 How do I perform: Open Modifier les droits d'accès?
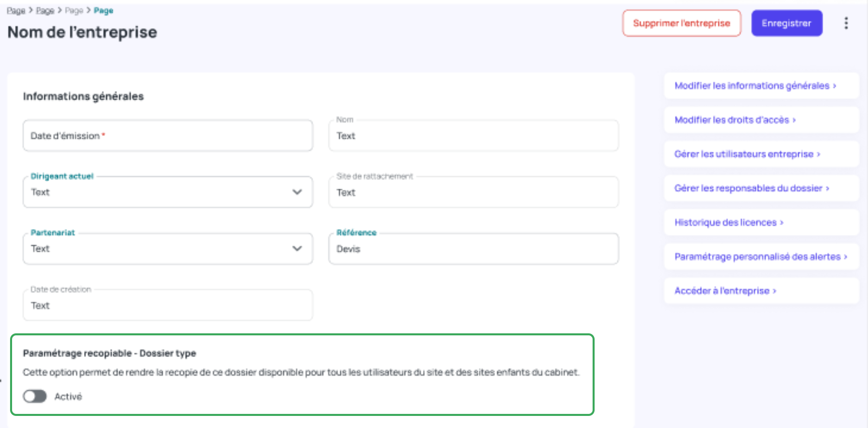pos(735,120)
